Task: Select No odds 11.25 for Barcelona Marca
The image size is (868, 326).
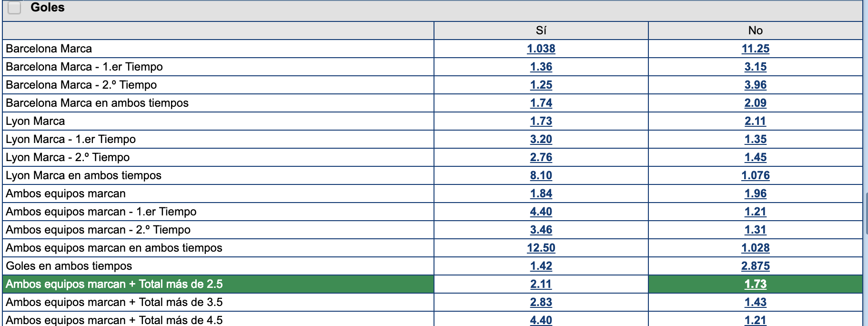Action: pyautogui.click(x=755, y=49)
